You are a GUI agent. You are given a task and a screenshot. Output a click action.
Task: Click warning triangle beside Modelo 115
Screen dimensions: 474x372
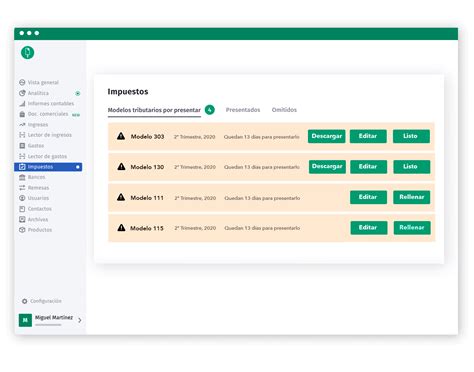[121, 228]
